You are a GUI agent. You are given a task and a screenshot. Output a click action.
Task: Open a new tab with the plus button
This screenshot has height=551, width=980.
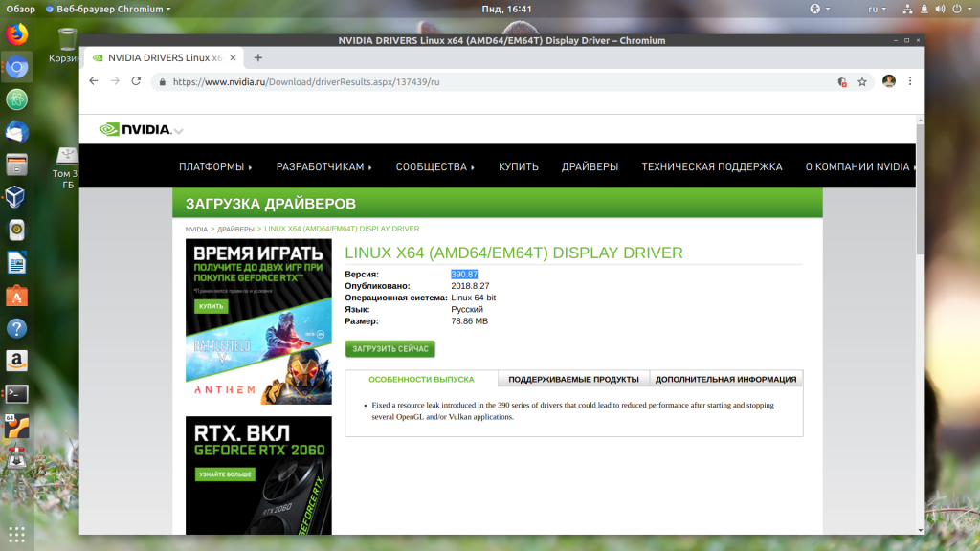tap(258, 57)
